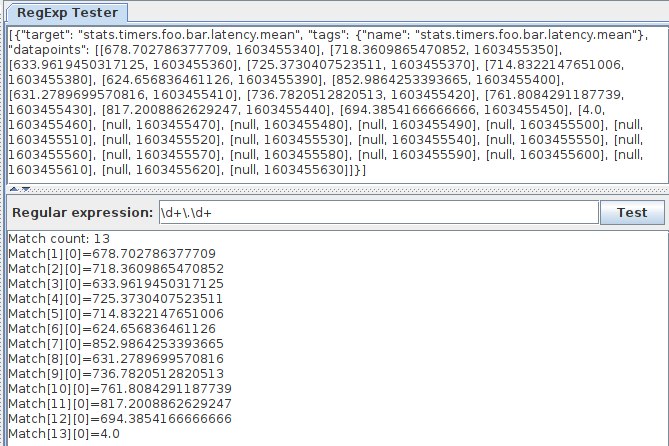The width and height of the screenshot is (669, 446).
Task: Select the RegExp Tester tab
Action: pyautogui.click(x=67, y=12)
